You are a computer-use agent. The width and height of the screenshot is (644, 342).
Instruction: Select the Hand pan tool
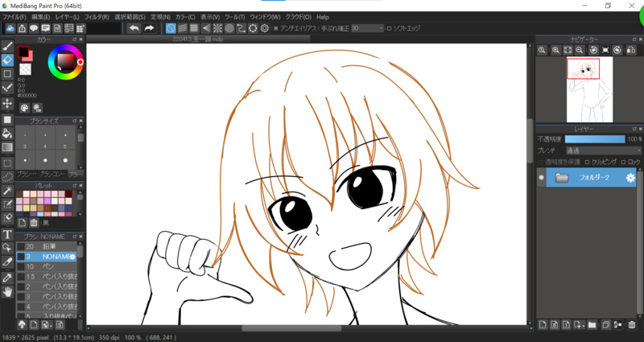pos(7,292)
